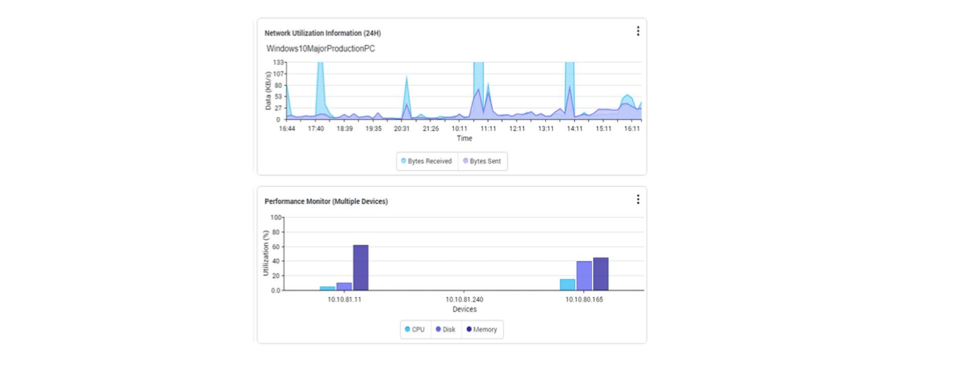Click the 15:11 time axis label
This screenshot has height=387, width=980.
[604, 128]
